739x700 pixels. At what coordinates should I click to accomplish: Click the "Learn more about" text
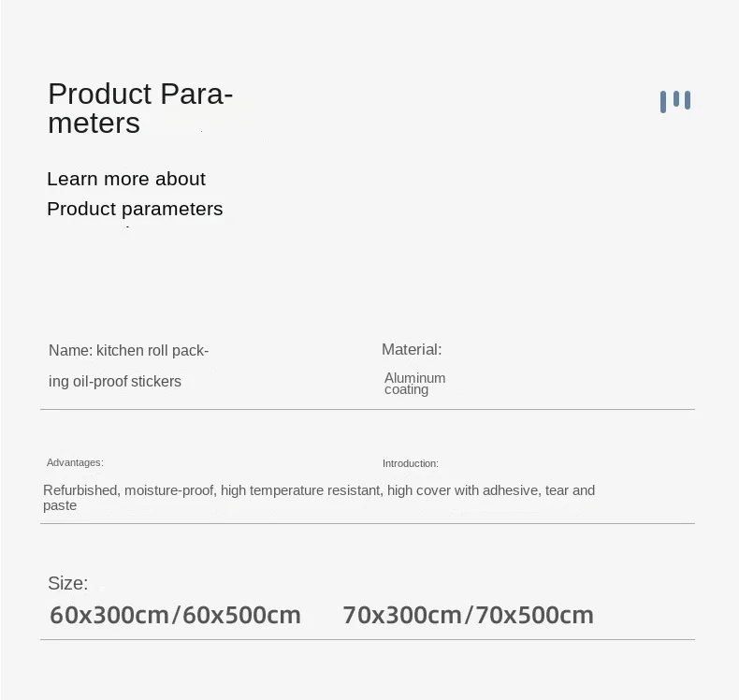[126, 179]
